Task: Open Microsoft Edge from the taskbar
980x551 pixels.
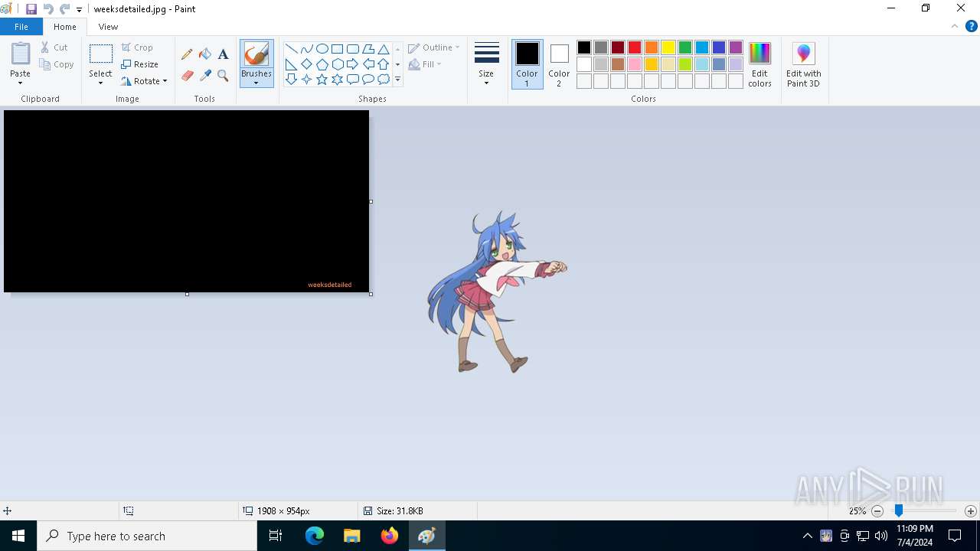Action: tap(315, 536)
